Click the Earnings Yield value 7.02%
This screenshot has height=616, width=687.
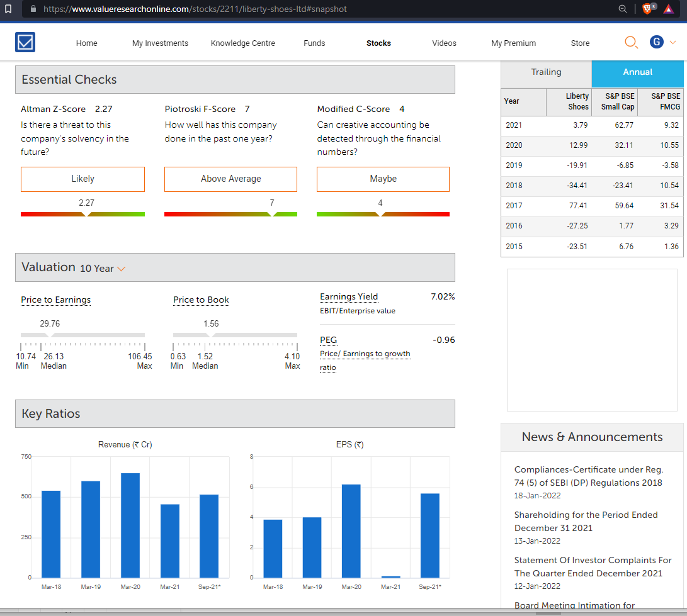coord(443,297)
